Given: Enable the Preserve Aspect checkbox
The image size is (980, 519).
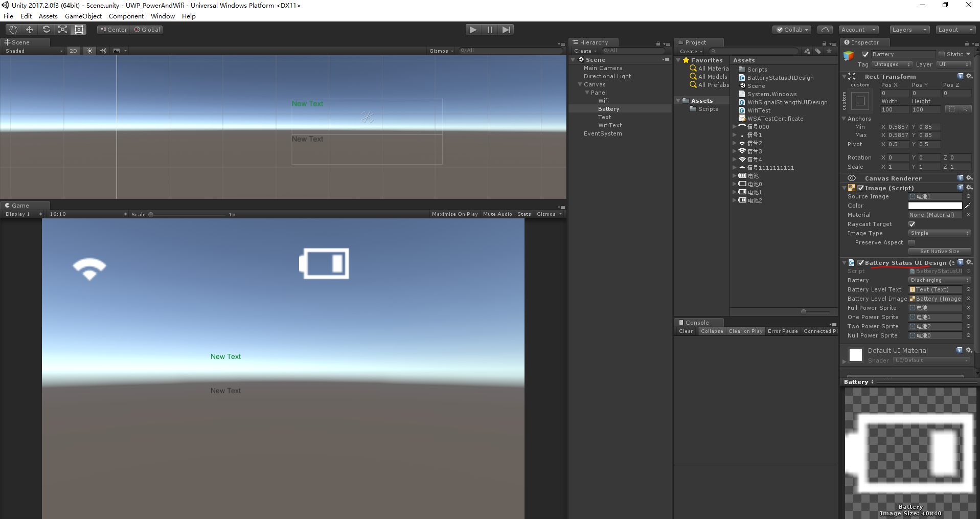Looking at the screenshot, I should [911, 242].
